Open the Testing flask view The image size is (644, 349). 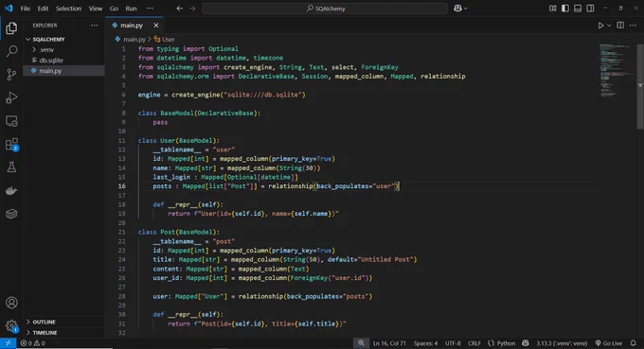pos(11,167)
